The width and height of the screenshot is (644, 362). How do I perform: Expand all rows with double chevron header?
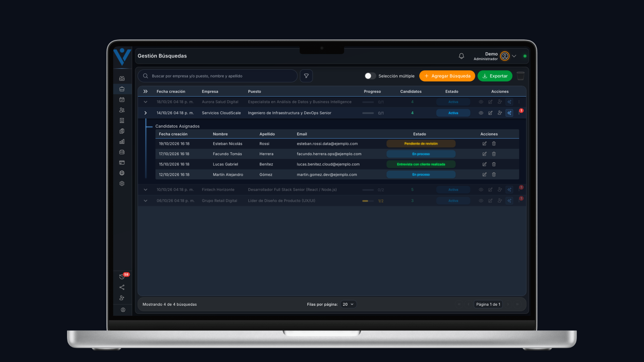pos(146,92)
